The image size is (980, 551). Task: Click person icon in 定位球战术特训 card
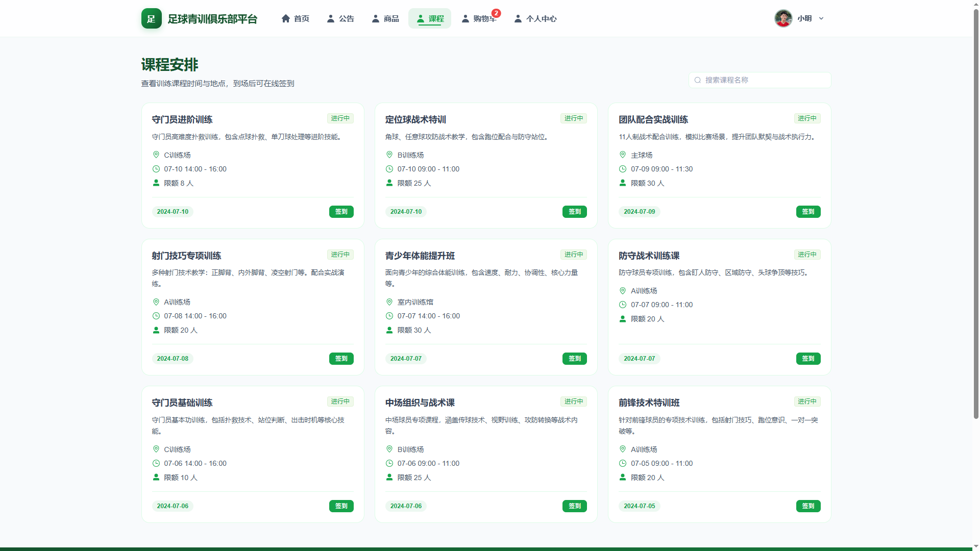(389, 183)
